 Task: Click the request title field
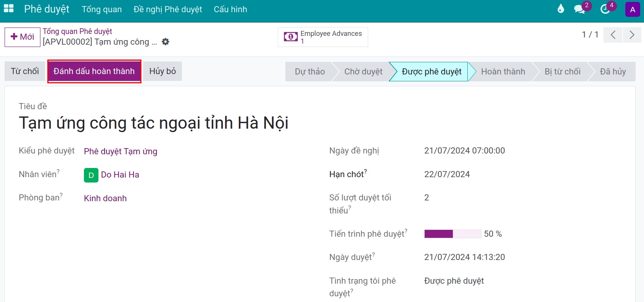coord(153,123)
